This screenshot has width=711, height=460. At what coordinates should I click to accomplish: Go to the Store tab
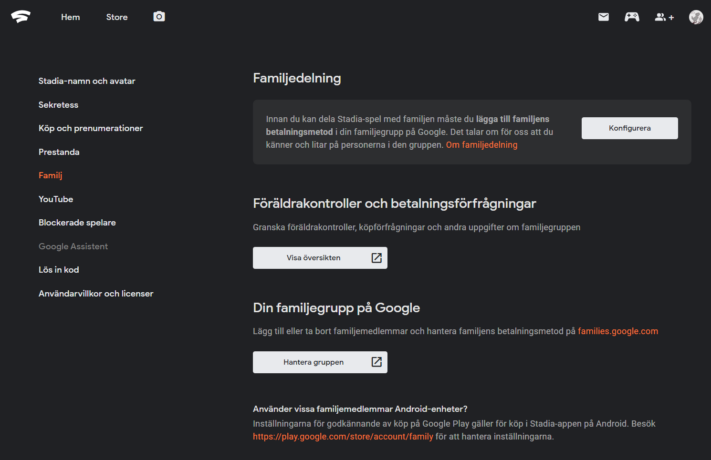coord(117,17)
